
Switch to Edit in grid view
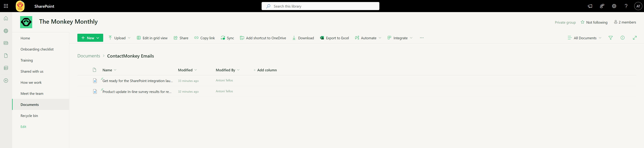pos(152,38)
